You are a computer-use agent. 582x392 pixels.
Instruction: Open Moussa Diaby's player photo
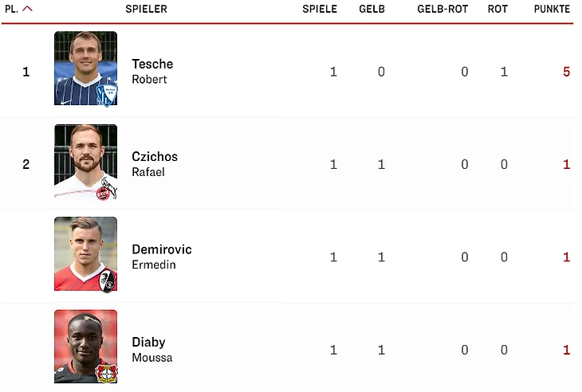click(x=85, y=347)
